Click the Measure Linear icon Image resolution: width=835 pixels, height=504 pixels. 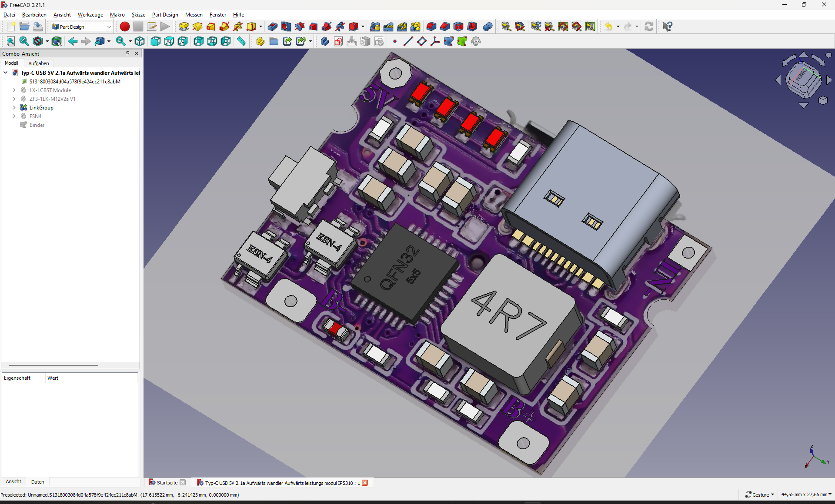pos(506,27)
